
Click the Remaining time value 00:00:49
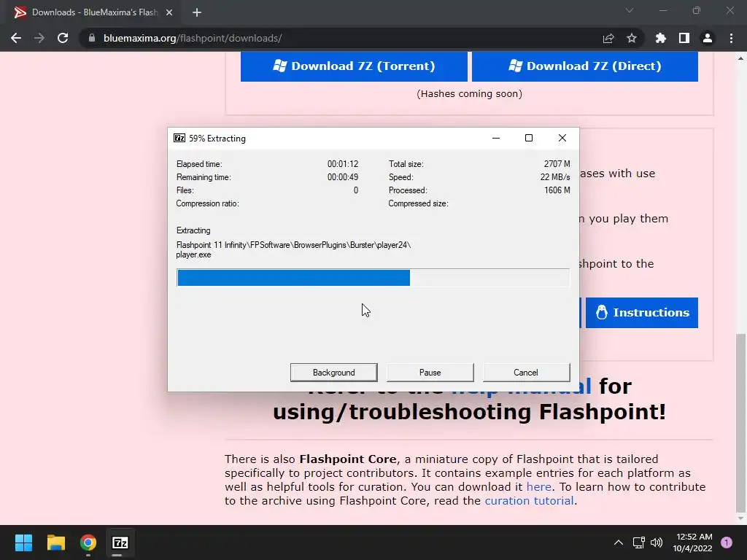click(343, 177)
